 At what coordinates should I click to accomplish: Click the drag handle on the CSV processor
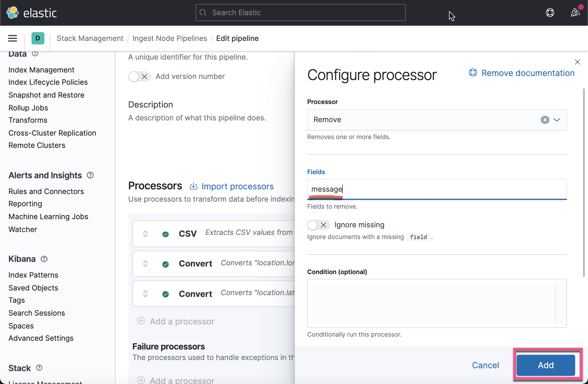pos(145,233)
